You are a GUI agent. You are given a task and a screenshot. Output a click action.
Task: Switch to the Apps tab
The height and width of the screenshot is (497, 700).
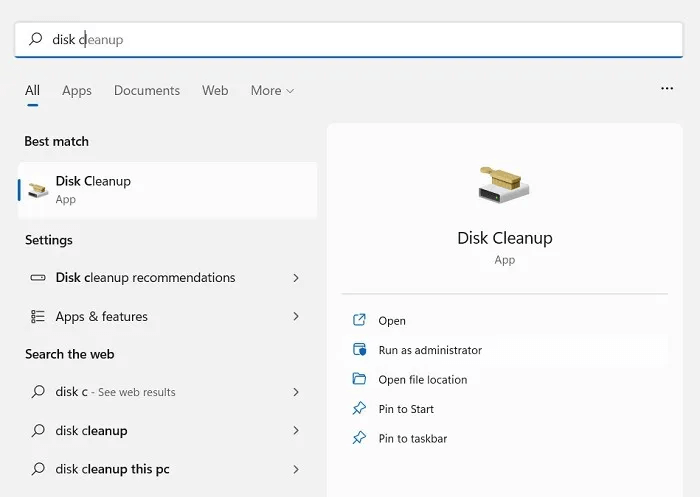click(x=77, y=90)
